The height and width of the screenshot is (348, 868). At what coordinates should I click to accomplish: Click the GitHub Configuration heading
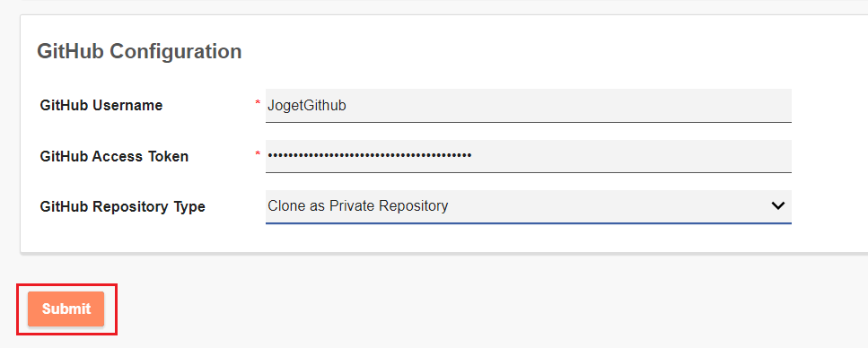[x=139, y=51]
